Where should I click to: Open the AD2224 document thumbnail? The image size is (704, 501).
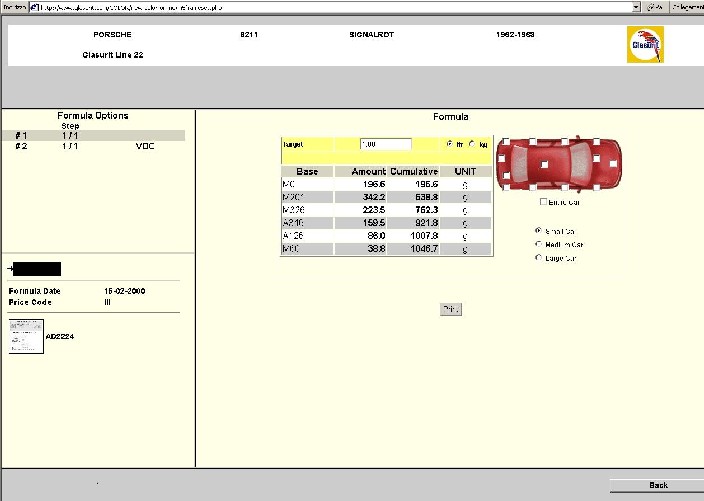pos(26,336)
